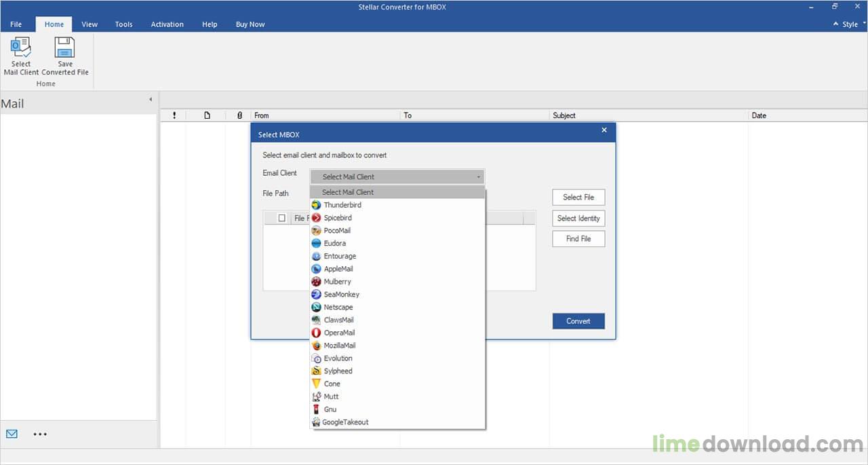
Task: Select Mutt in the client list
Action: click(398, 396)
